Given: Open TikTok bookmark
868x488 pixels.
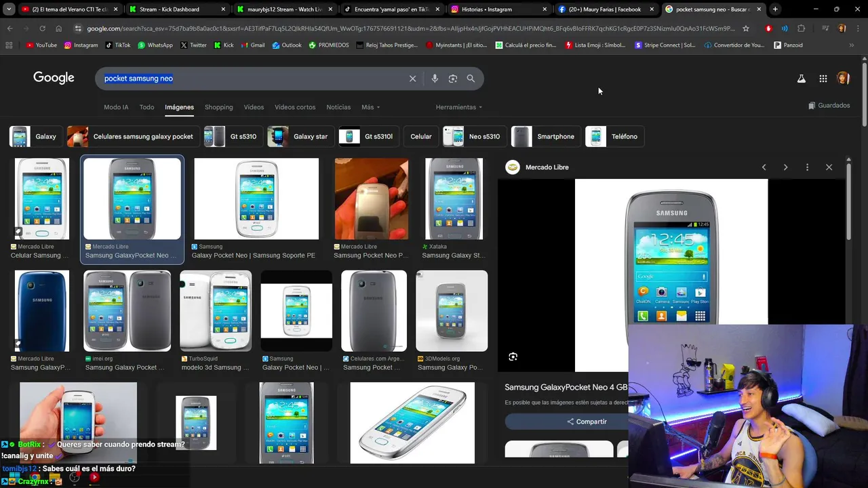Looking at the screenshot, I should [118, 45].
